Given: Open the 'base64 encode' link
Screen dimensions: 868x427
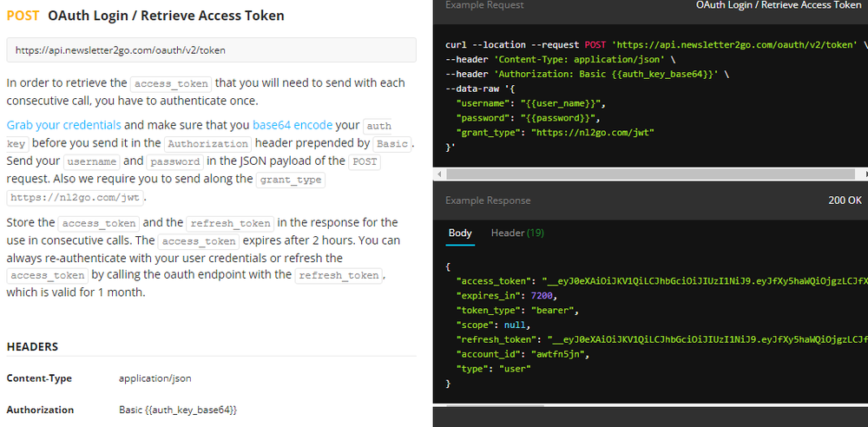Looking at the screenshot, I should [x=293, y=125].
